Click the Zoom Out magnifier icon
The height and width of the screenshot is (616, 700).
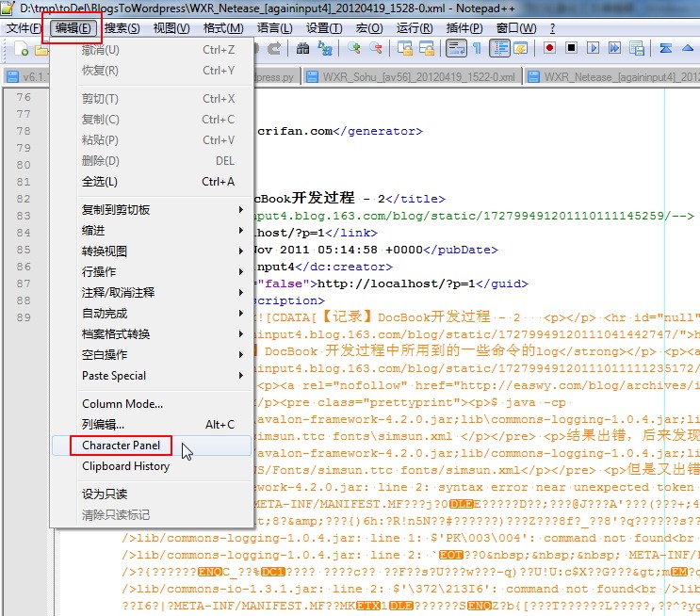pos(377,48)
